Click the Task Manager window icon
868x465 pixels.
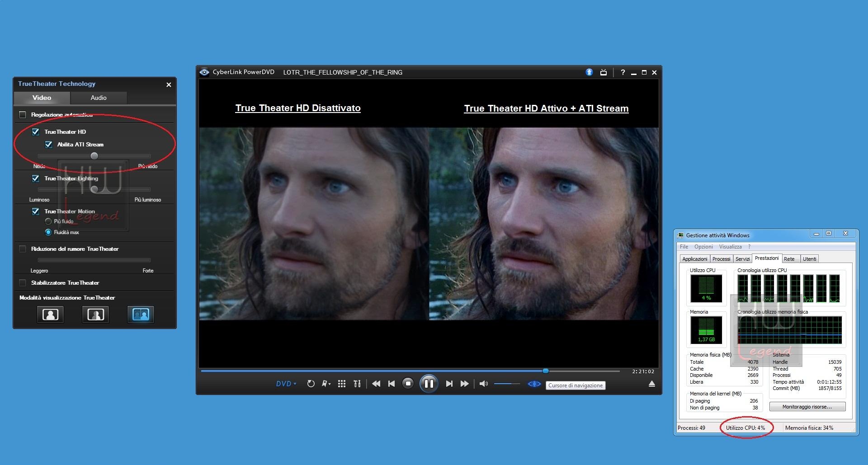tap(681, 235)
